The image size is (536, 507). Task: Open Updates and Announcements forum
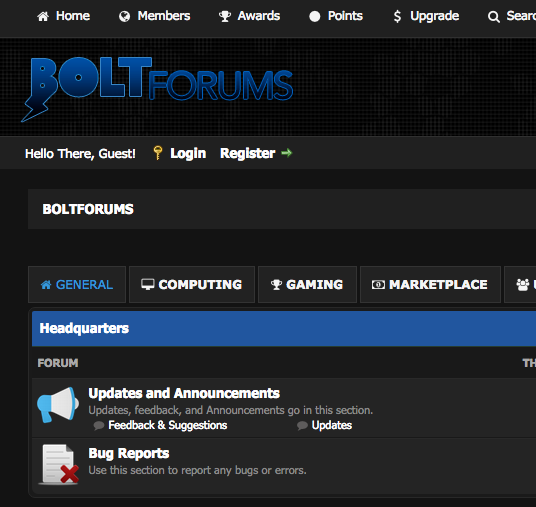(184, 393)
